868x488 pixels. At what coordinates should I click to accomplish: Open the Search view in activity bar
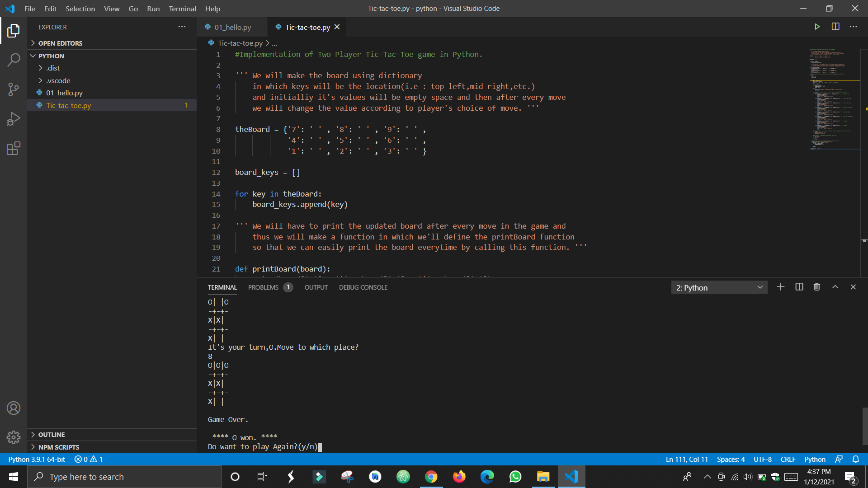point(14,60)
